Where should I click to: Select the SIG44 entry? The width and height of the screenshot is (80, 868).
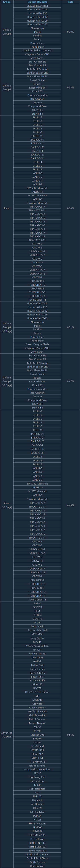(37, 604)
